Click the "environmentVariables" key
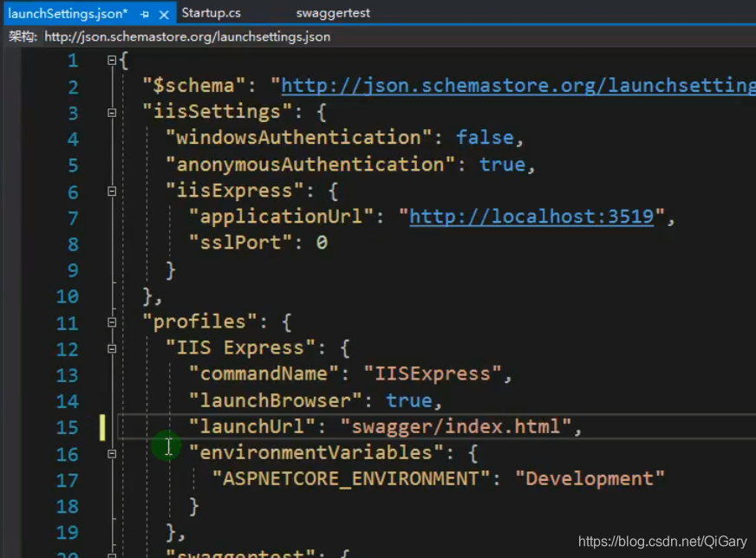 [316, 453]
